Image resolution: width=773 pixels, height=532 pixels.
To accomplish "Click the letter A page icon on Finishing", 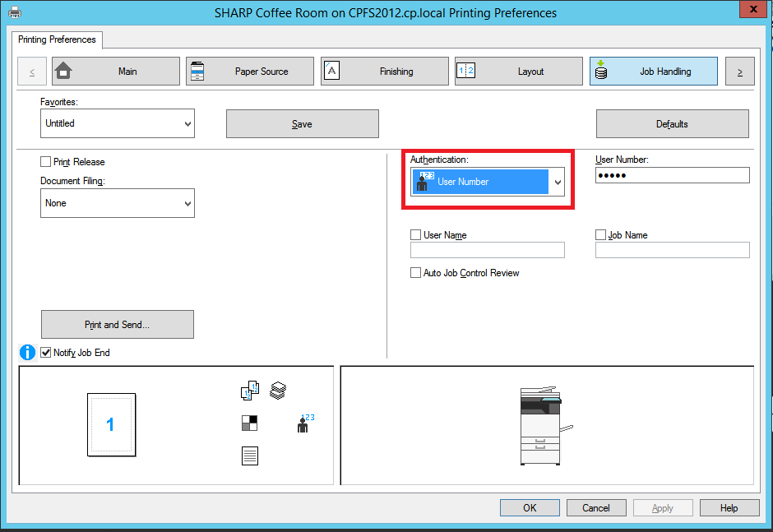I will tap(331, 70).
